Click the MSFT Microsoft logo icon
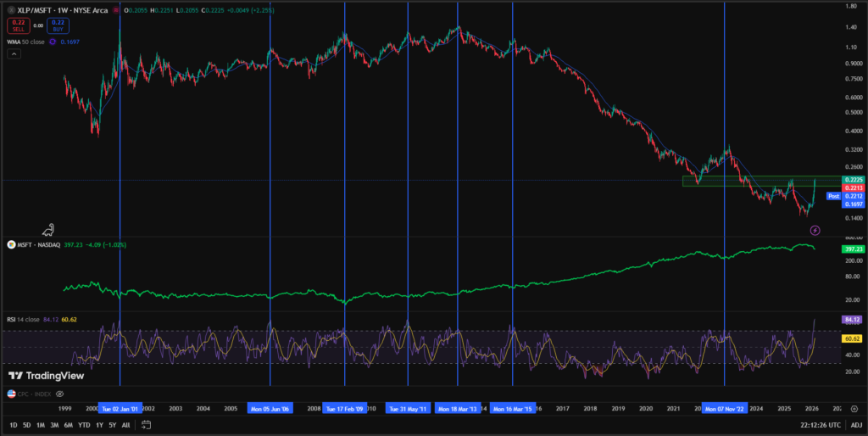This screenshot has width=868, height=436. click(11, 244)
